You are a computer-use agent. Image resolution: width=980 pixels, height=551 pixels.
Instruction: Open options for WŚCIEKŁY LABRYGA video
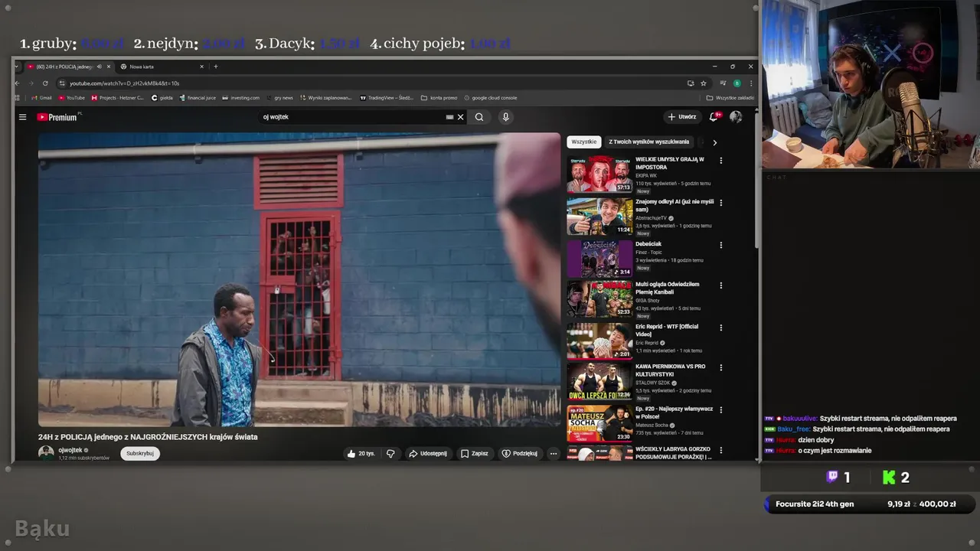[x=720, y=450]
